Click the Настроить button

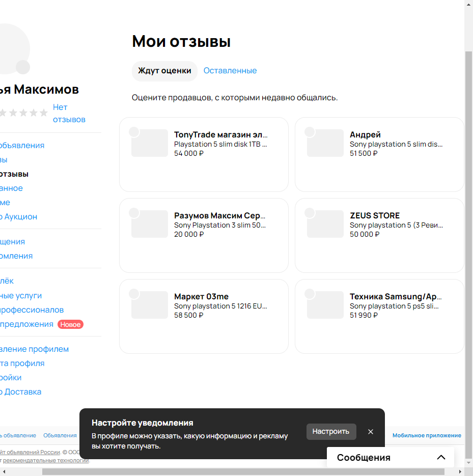click(331, 431)
